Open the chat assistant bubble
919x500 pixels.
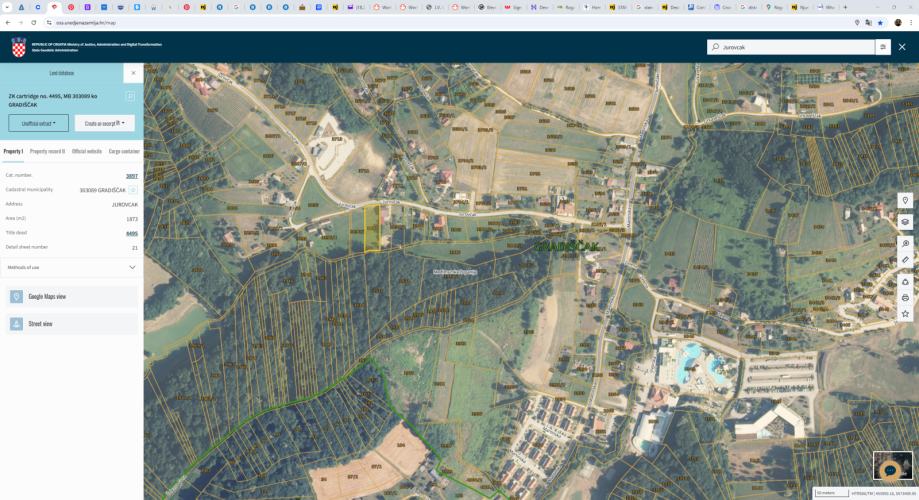pyautogui.click(x=889, y=470)
